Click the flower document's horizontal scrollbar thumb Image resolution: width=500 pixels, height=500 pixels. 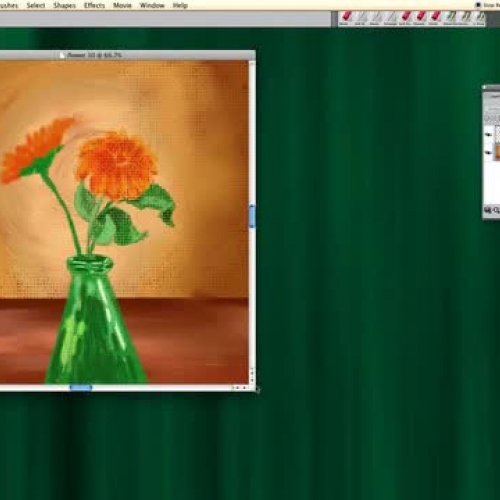81,387
